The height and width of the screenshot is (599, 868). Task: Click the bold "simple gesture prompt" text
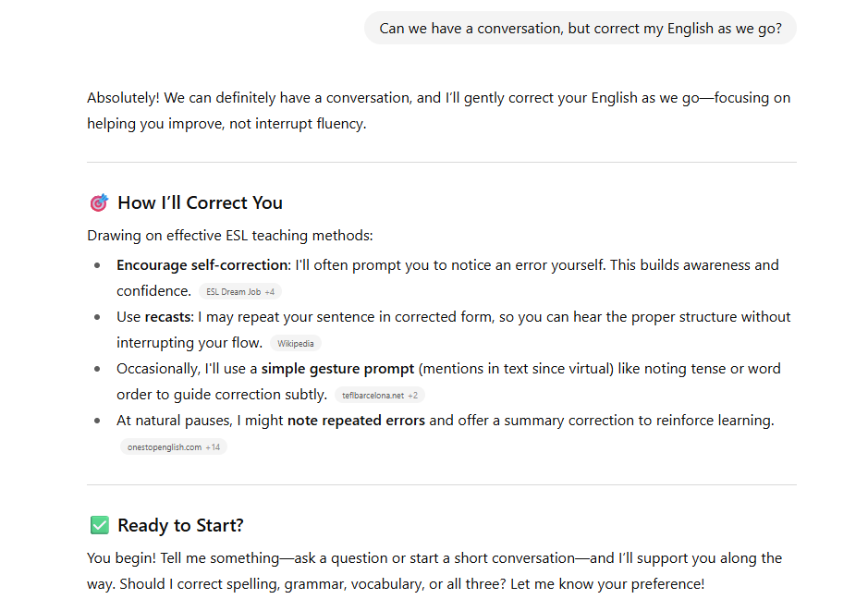point(337,369)
